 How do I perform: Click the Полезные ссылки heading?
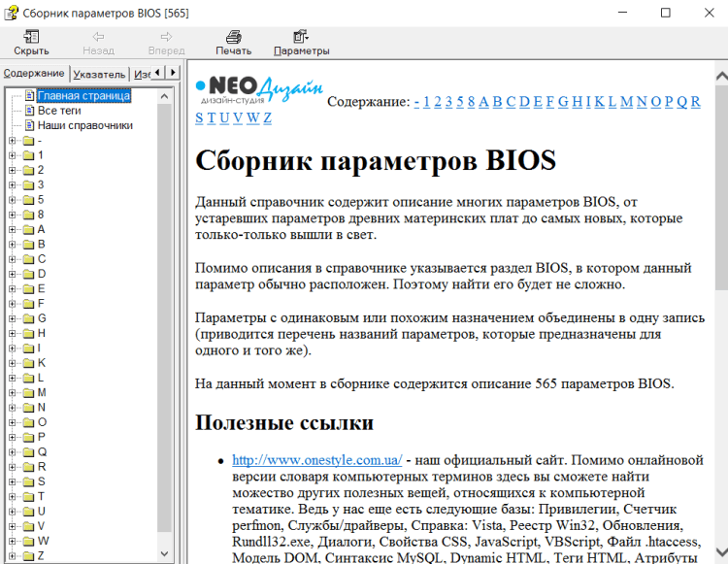point(284,422)
